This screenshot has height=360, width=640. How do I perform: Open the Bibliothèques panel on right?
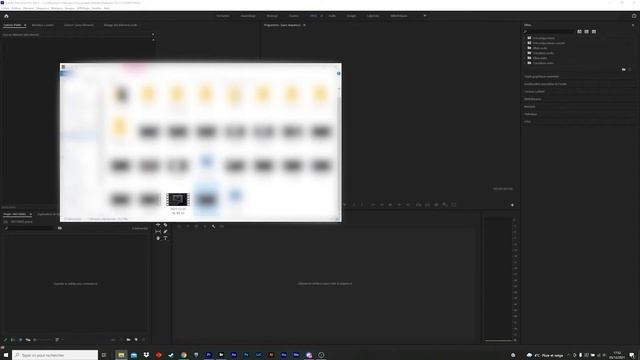coord(533,99)
